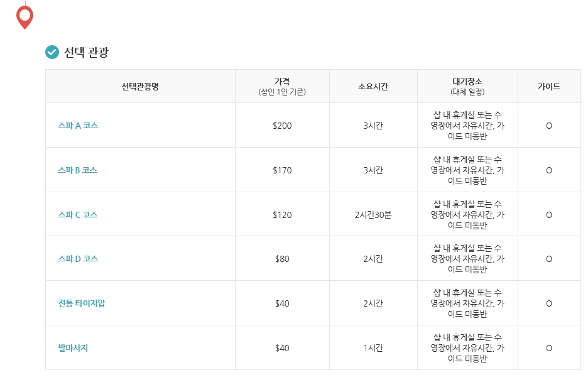Open the 스파 D 코스 link
This screenshot has width=588, height=387.
(x=78, y=259)
